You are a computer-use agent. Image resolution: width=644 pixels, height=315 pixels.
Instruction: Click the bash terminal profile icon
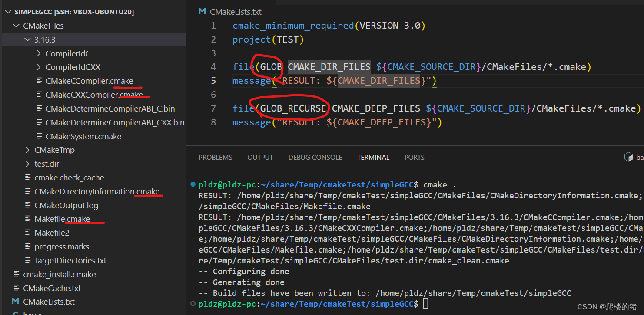[628, 157]
